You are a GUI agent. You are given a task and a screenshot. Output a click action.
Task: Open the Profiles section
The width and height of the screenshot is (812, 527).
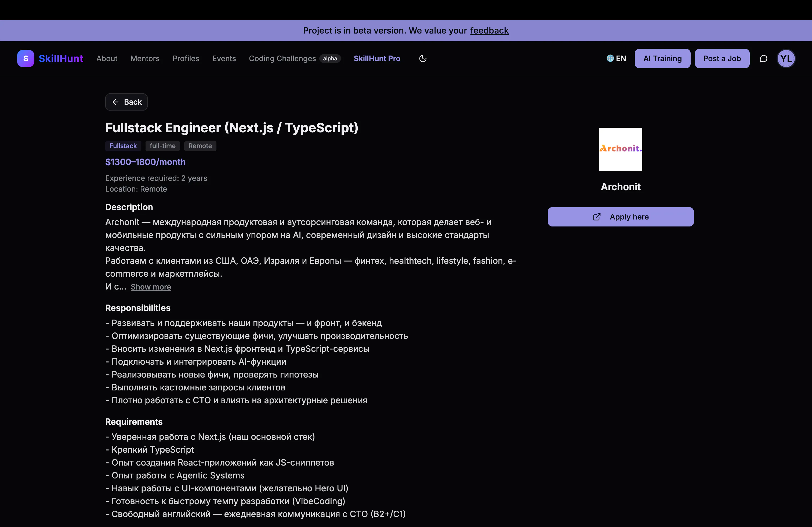coord(186,58)
